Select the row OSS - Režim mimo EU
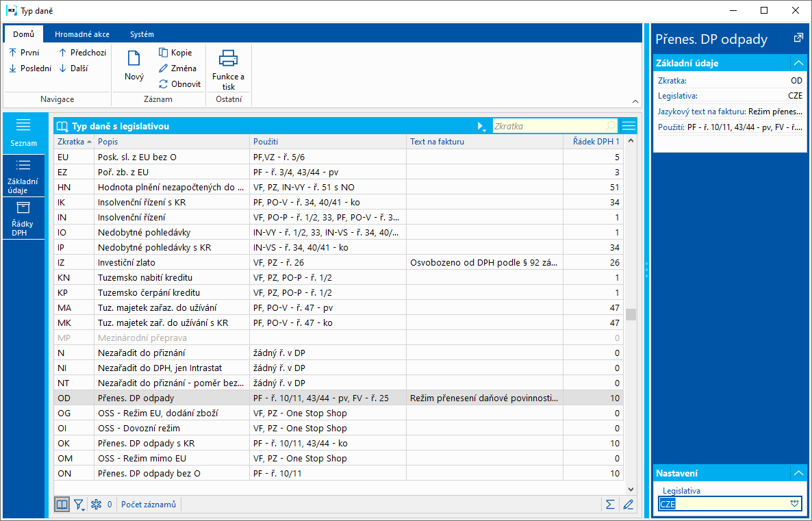The height and width of the screenshot is (521, 812). pos(339,458)
